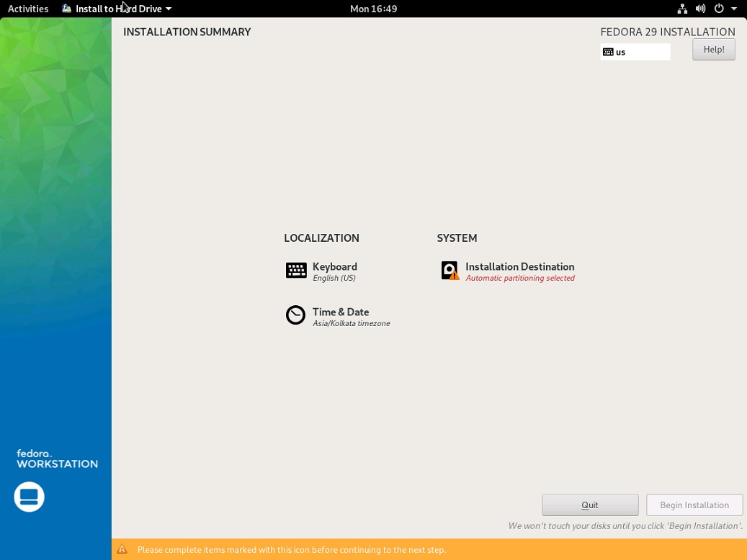Click the installer app icon beside Install to Hard Drive
The height and width of the screenshot is (560, 747).
tap(67, 9)
